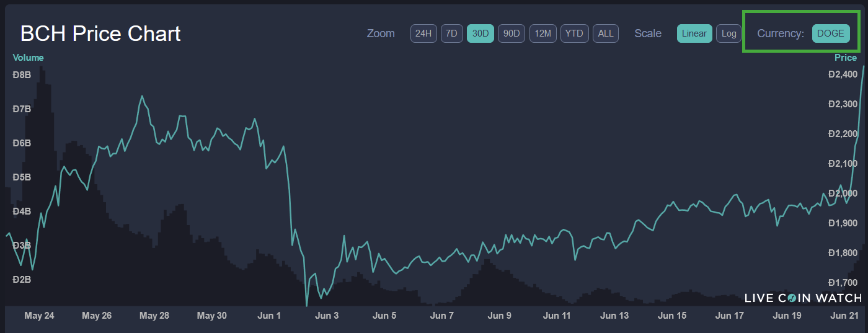Click the Jun 15 date label
The width and height of the screenshot is (868, 333).
coord(672,316)
